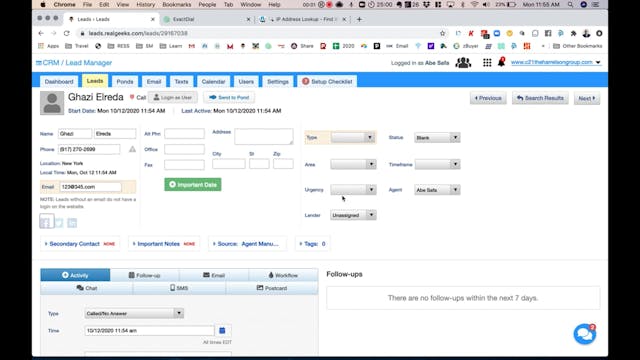Switch to the Texts tab

click(181, 82)
